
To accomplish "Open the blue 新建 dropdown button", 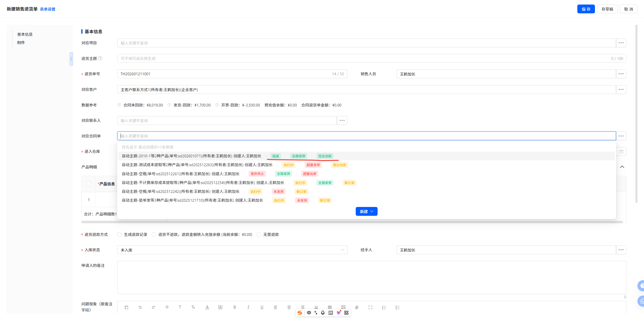I will pyautogui.click(x=366, y=211).
